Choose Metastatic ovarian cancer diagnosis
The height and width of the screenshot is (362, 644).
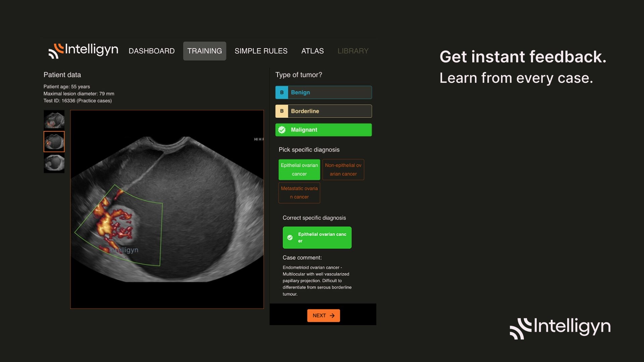click(299, 193)
